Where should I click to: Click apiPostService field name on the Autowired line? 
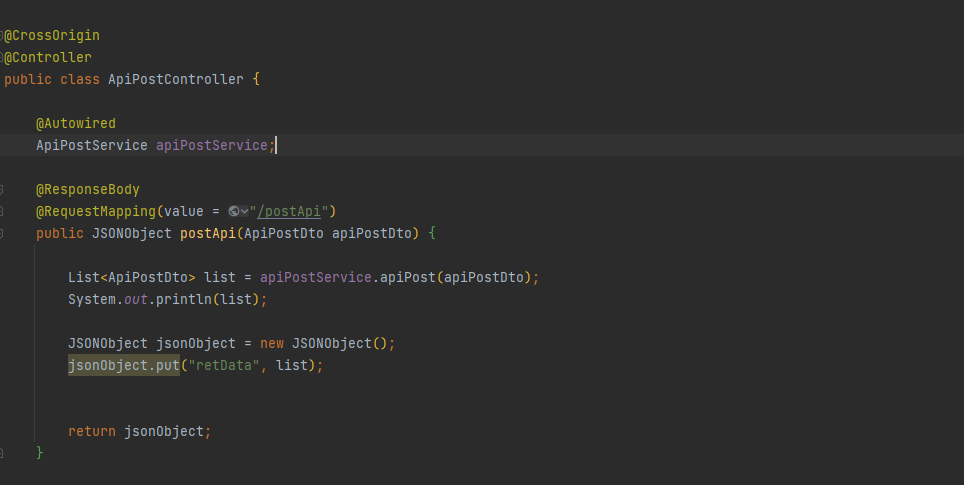point(212,146)
